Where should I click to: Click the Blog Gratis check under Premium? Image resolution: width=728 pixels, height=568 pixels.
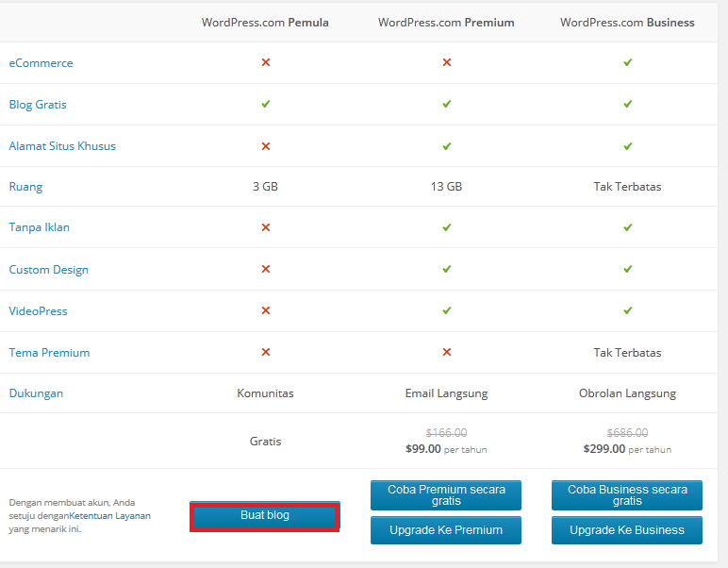point(447,104)
